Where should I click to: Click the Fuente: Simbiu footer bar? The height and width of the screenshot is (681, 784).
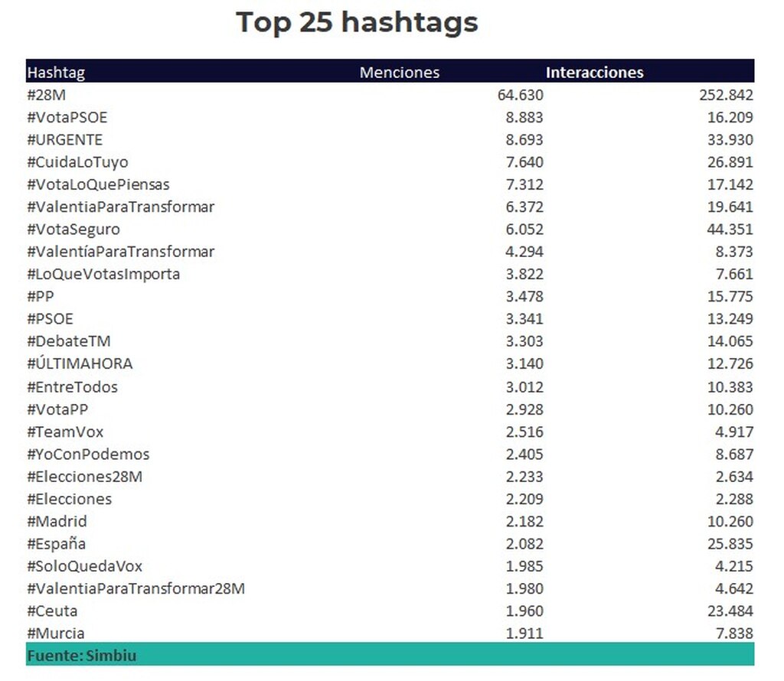[x=390, y=654]
